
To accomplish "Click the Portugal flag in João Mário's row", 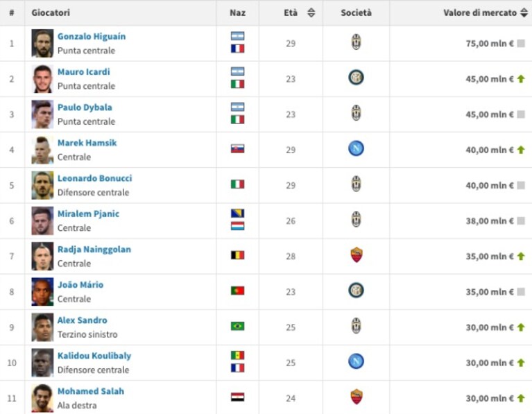I will tap(237, 291).
